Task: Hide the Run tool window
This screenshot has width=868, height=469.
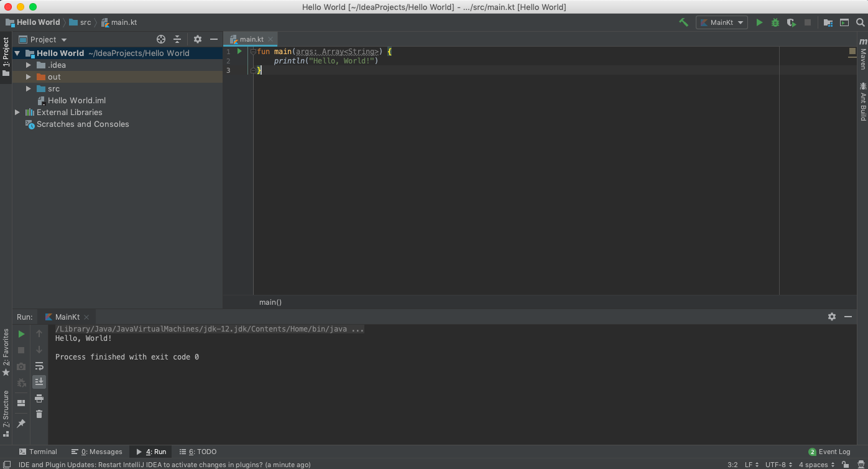Action: click(848, 317)
